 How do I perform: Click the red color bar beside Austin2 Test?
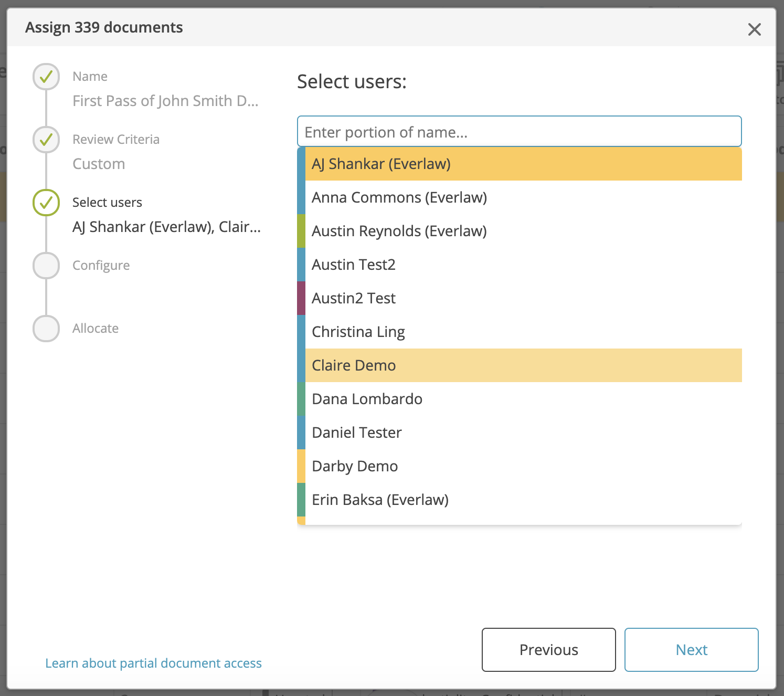click(301, 298)
